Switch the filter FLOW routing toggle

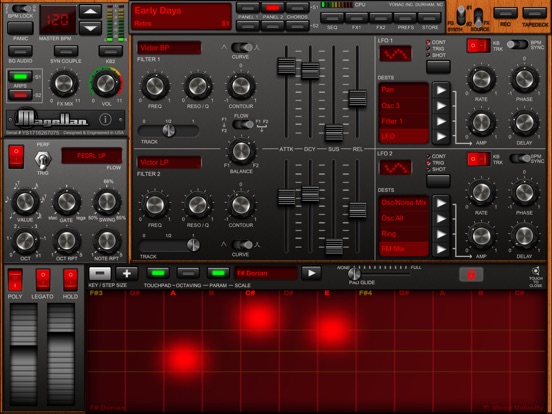coord(243,124)
